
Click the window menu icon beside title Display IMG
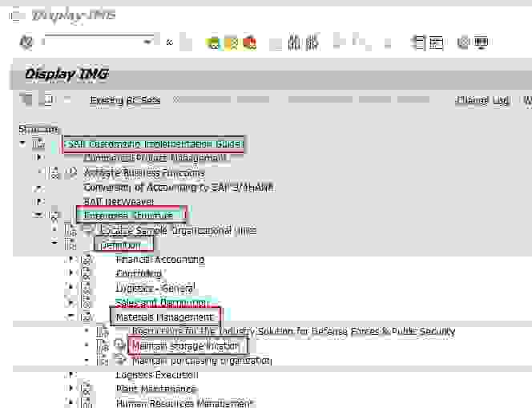pos(18,15)
